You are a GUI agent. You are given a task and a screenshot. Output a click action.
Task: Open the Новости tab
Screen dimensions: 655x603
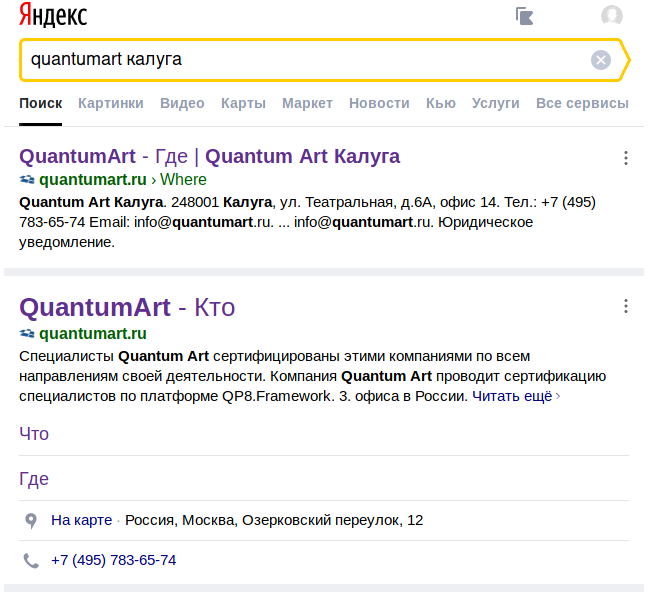pyautogui.click(x=379, y=103)
